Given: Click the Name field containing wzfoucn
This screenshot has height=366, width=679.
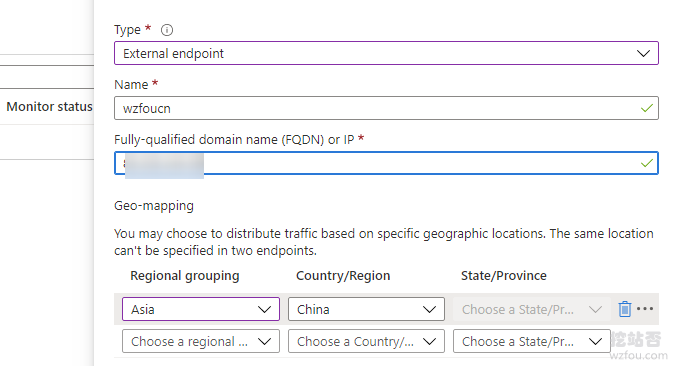Looking at the screenshot, I should pos(386,108).
